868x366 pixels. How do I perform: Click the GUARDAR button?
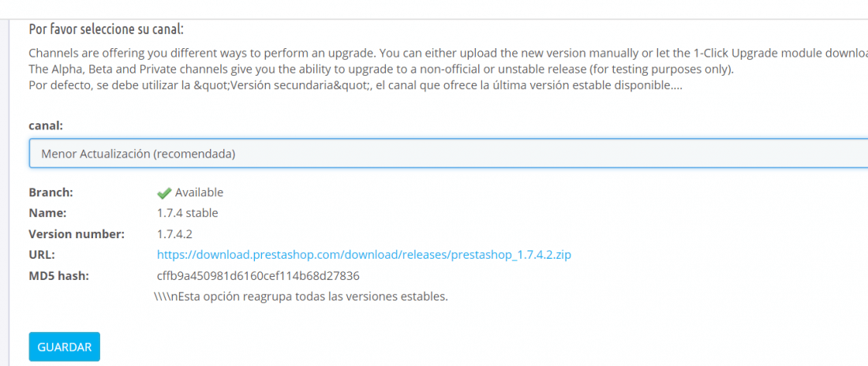tap(64, 346)
